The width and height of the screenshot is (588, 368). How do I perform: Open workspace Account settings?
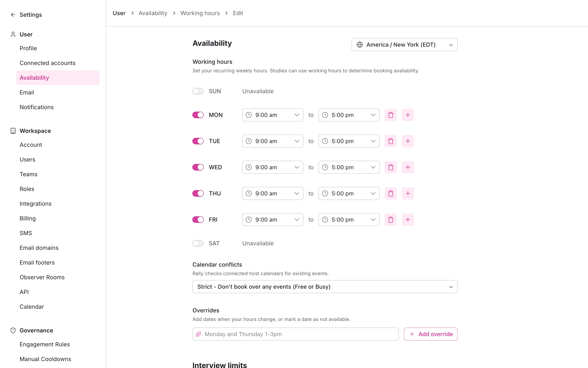(31, 145)
